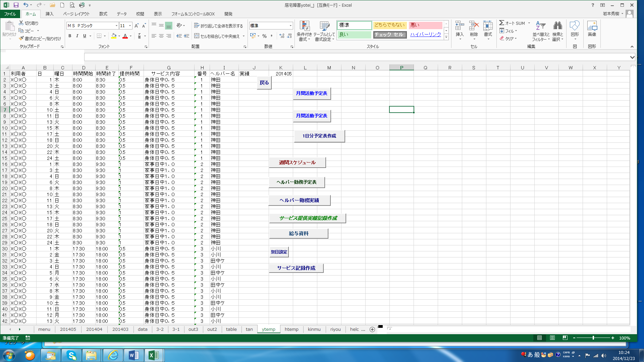The width and height of the screenshot is (644, 362).
Task: Open the font settings dialog launcher
Action: click(x=146, y=47)
